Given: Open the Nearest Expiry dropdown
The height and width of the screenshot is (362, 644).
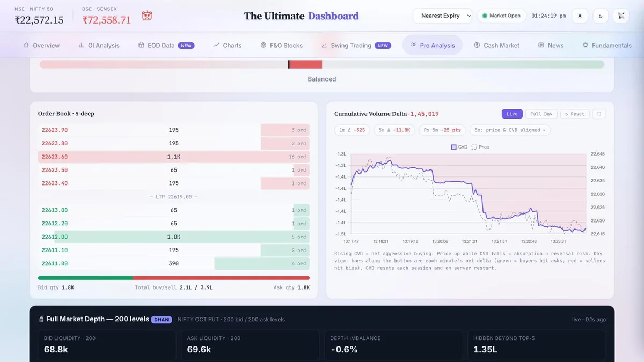Looking at the screenshot, I should (443, 16).
